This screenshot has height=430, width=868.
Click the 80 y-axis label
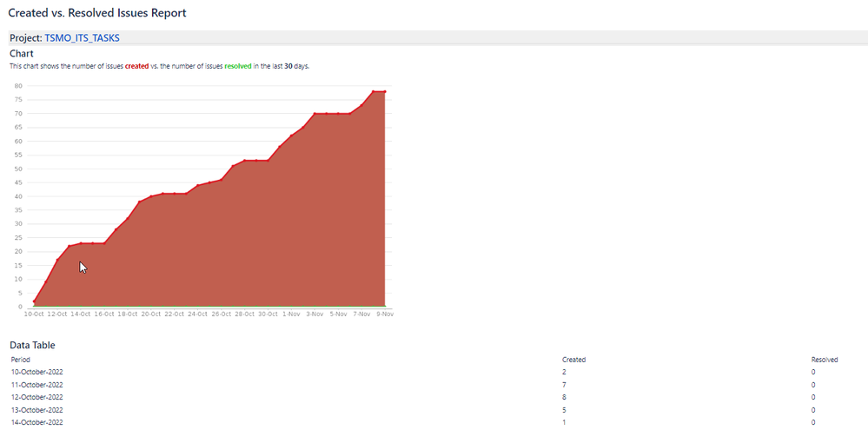[x=18, y=86]
